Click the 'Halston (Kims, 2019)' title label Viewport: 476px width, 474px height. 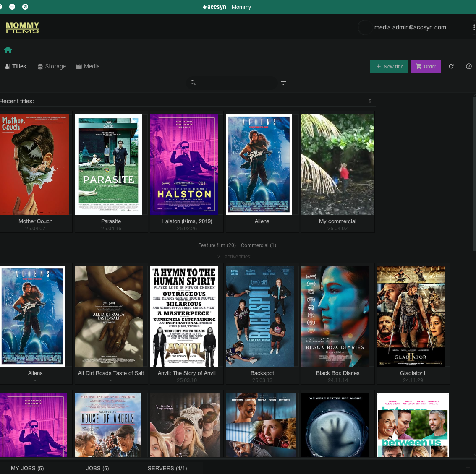pos(187,221)
